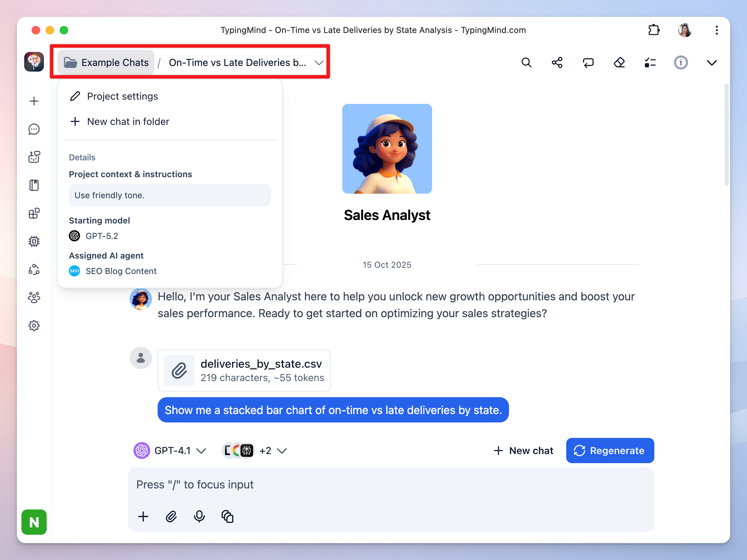Click New chat button above input
The width and height of the screenshot is (747, 560).
[523, 451]
